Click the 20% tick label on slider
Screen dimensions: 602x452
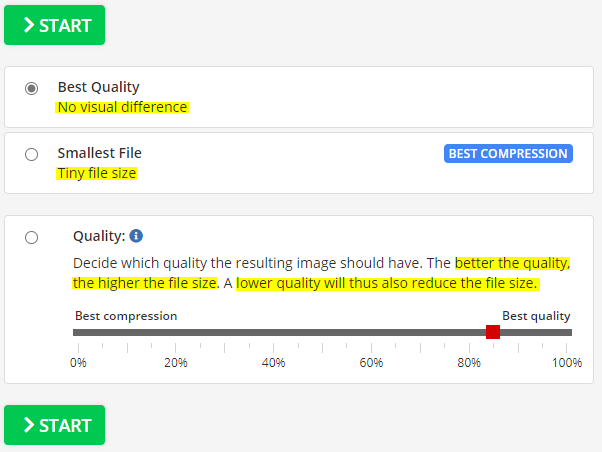click(176, 362)
